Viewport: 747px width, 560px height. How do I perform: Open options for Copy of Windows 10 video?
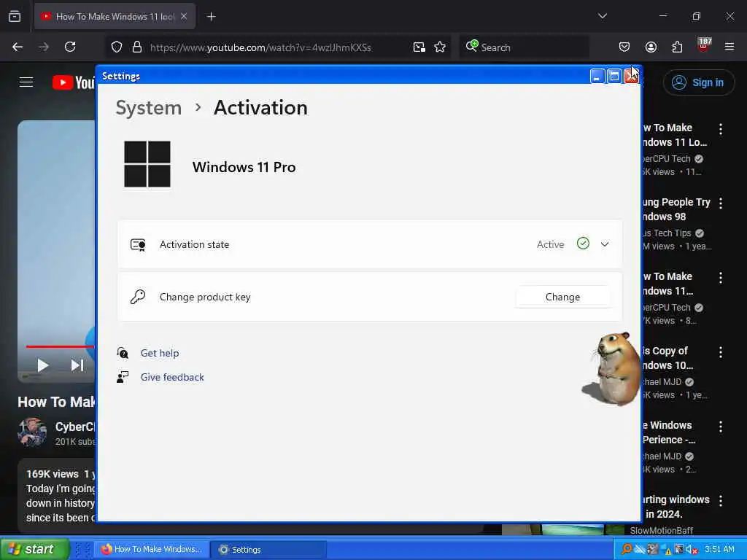coord(721,352)
